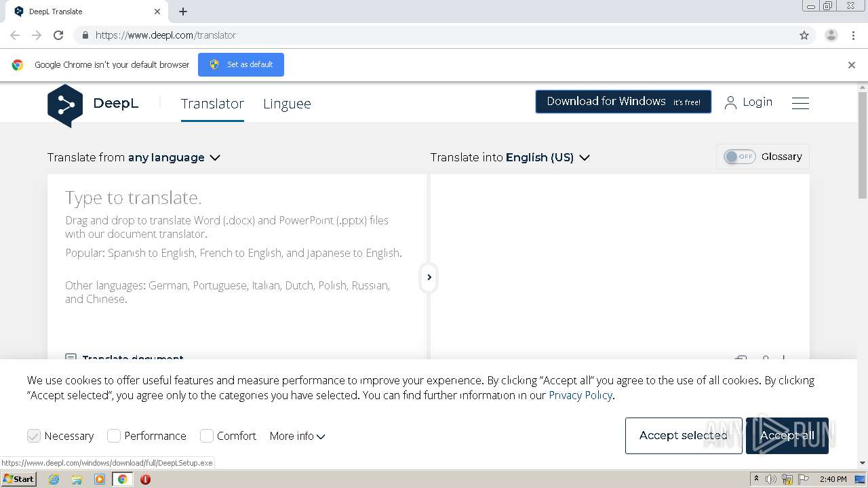Open a new tab with the plus icon

click(x=183, y=12)
